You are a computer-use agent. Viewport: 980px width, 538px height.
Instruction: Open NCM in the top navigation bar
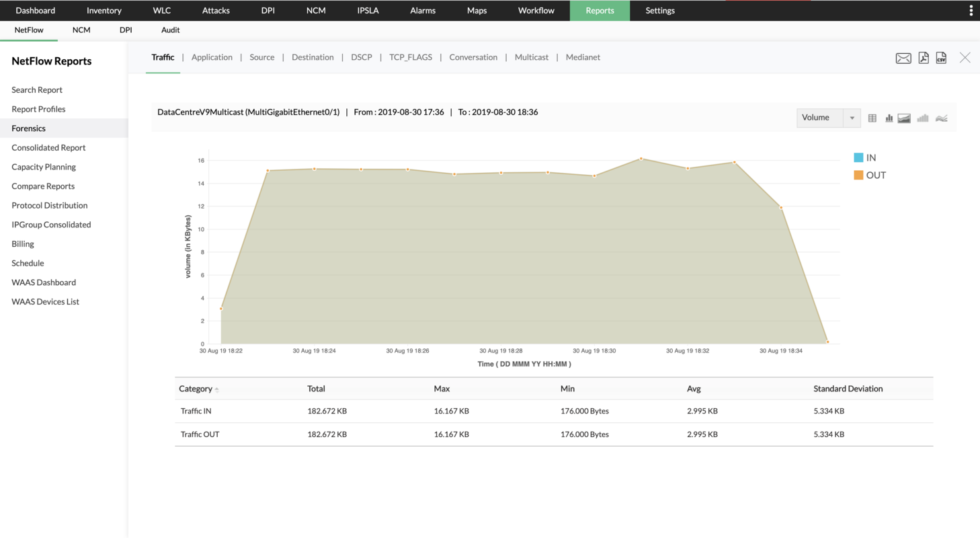[x=316, y=11]
